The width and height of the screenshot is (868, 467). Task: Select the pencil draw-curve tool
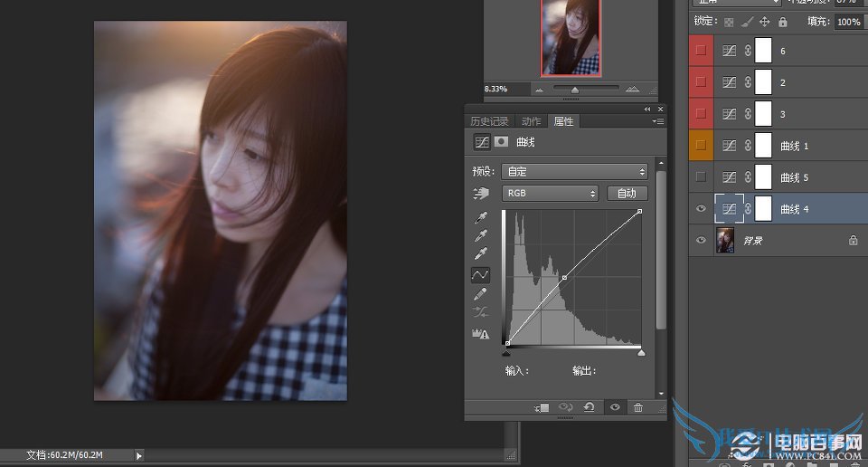[481, 293]
